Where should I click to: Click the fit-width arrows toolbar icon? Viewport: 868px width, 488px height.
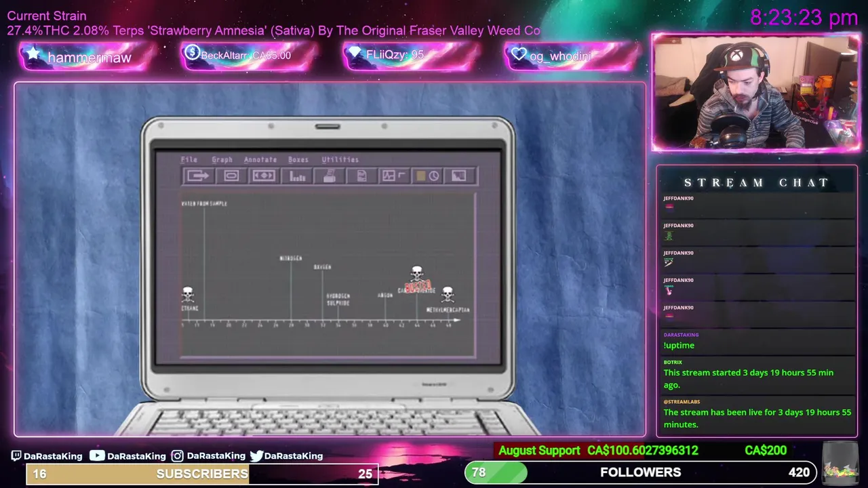coord(264,176)
